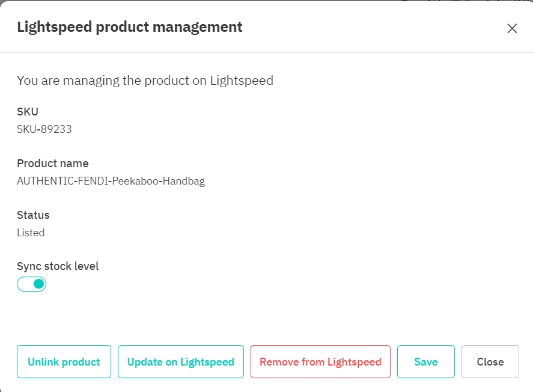Push product changes using Update on Lightspeed
The image size is (533, 392).
coord(180,362)
